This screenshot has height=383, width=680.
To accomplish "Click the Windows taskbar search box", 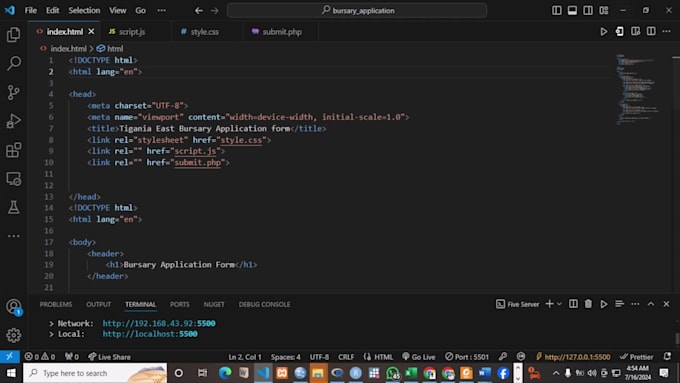I will (95, 373).
